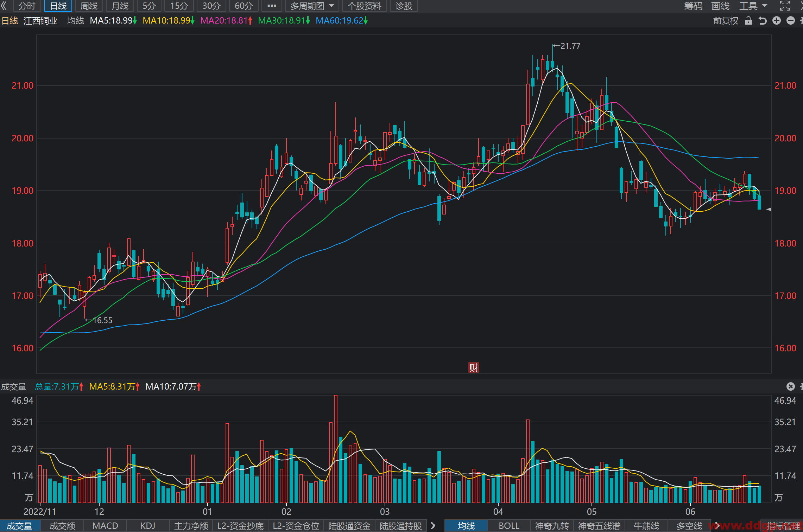This screenshot has height=532, width=803.
Task: Click the 江西铜业 stock name
Action: click(40, 21)
